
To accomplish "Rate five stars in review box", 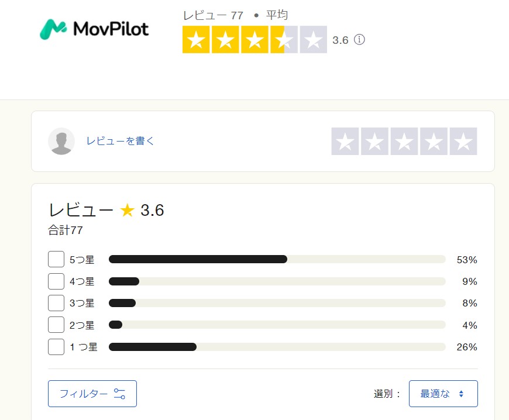I will click(x=463, y=141).
